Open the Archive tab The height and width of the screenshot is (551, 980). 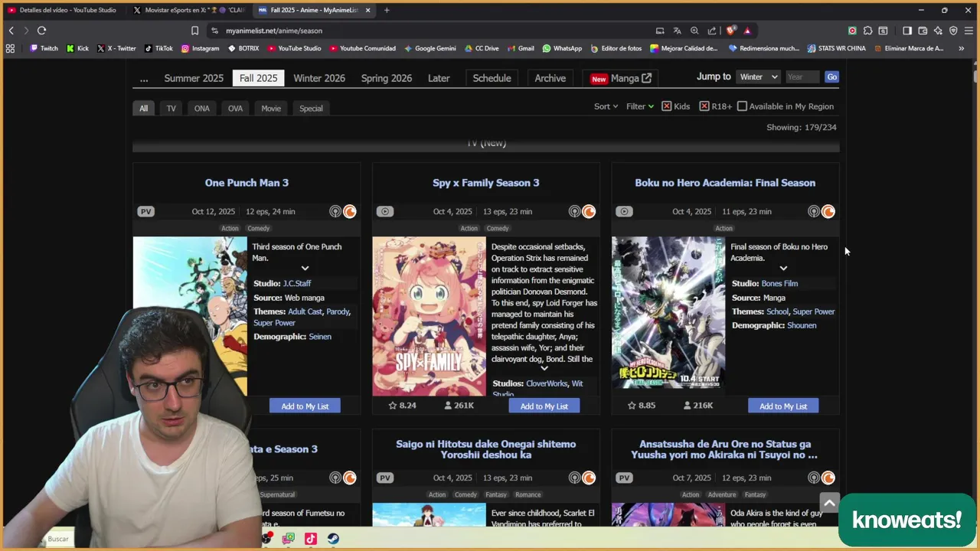click(x=550, y=78)
